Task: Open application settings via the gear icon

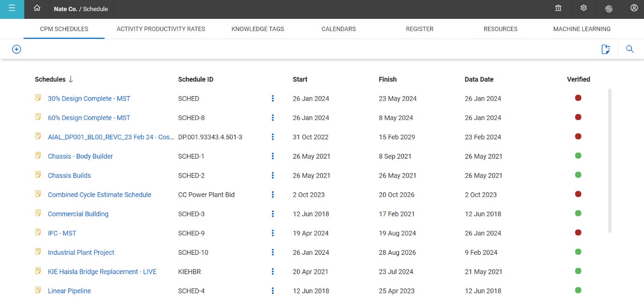Action: [583, 8]
